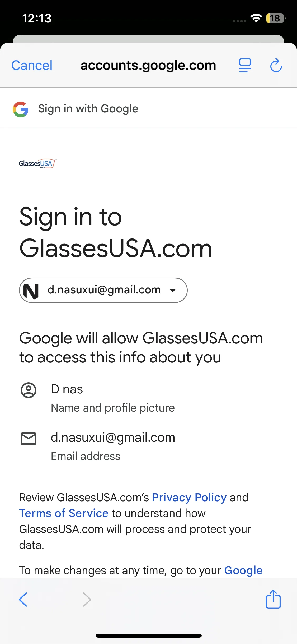Tap the battery indicator in status bar
Image resolution: width=297 pixels, height=644 pixels.
275,18
